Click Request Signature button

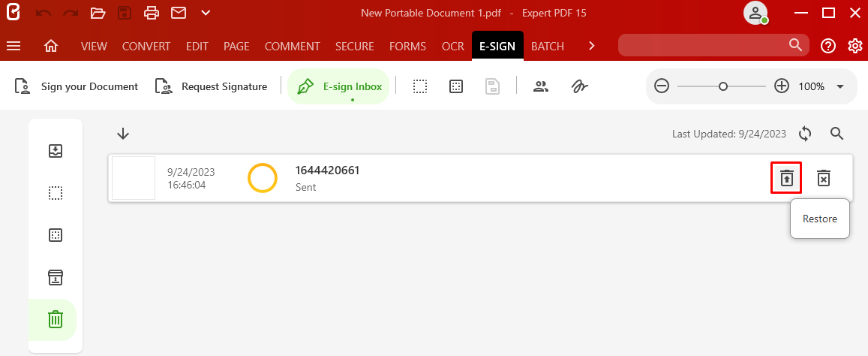pos(211,86)
